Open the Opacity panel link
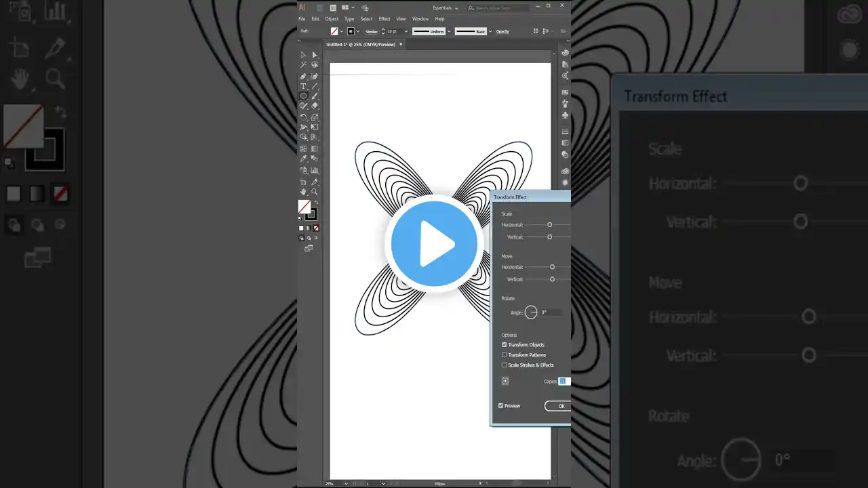The width and height of the screenshot is (868, 488). pos(502,31)
